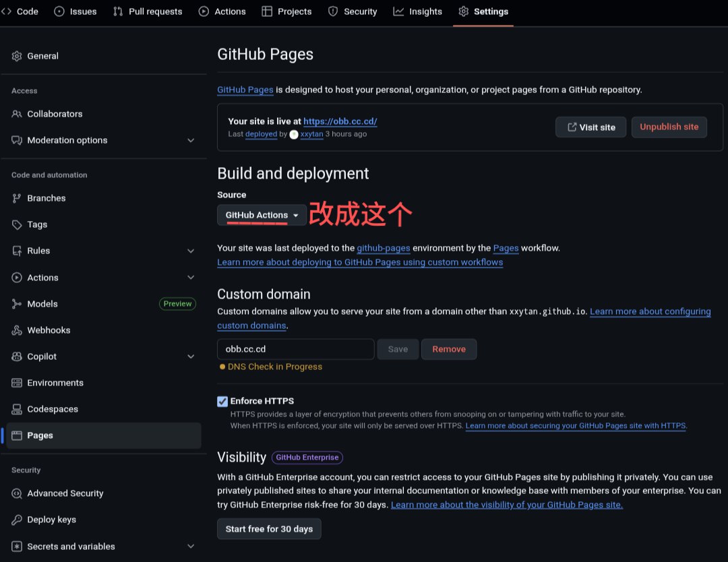This screenshot has height=562, width=728.
Task: Click the General gear icon
Action: click(x=17, y=56)
